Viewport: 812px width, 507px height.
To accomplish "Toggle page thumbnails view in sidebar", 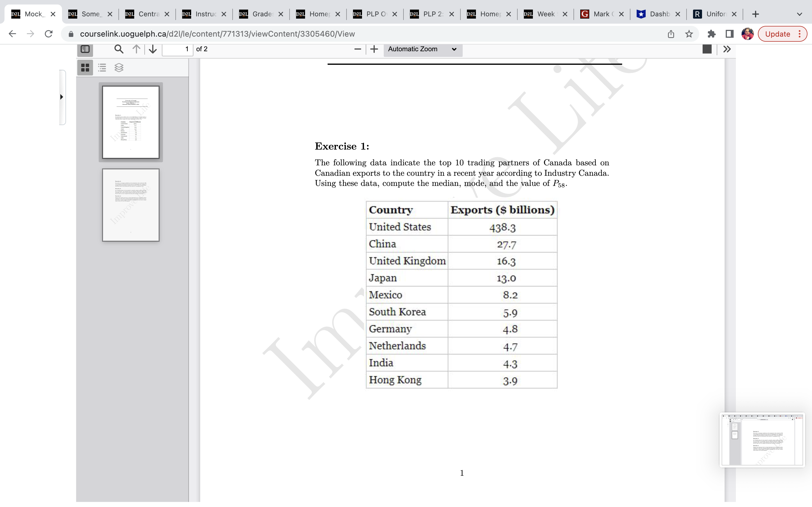I will click(85, 68).
